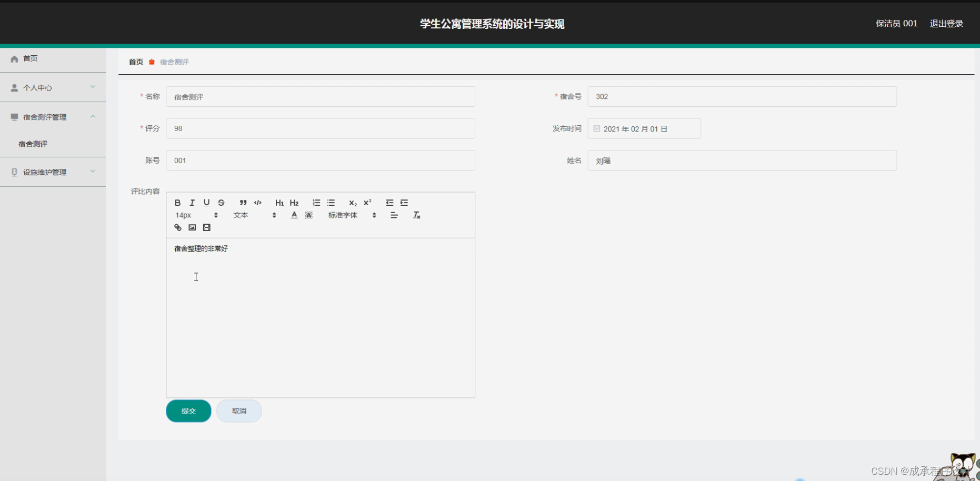Toggle strikethrough formatting

pyautogui.click(x=221, y=203)
